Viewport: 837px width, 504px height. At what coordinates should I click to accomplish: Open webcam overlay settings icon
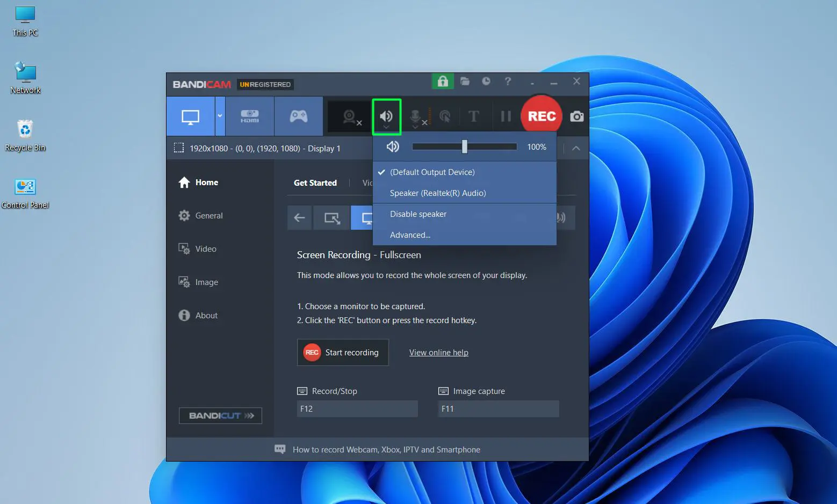(x=348, y=115)
